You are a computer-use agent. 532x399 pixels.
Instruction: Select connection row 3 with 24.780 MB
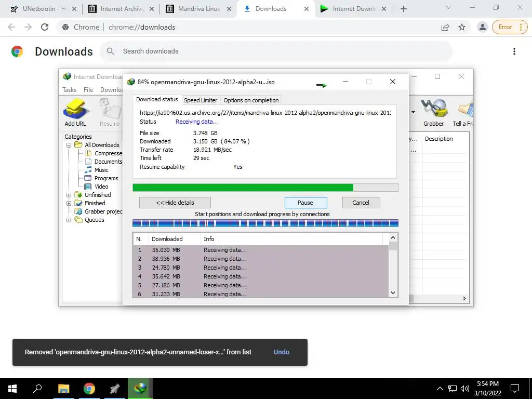pyautogui.click(x=261, y=268)
